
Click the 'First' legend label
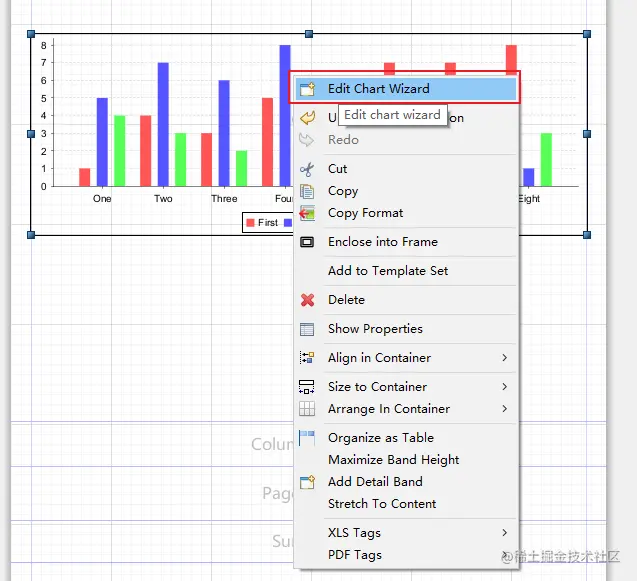point(268,223)
